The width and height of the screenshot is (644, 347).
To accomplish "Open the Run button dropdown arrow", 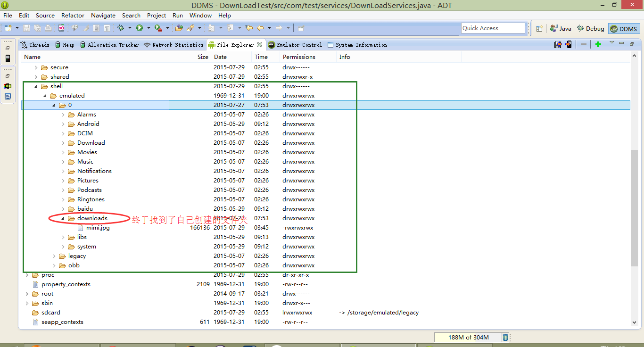I will [x=148, y=28].
